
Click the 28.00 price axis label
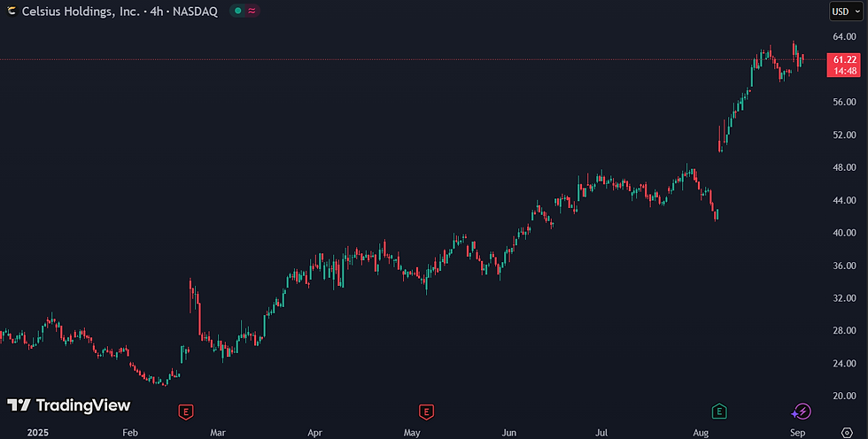click(x=845, y=331)
